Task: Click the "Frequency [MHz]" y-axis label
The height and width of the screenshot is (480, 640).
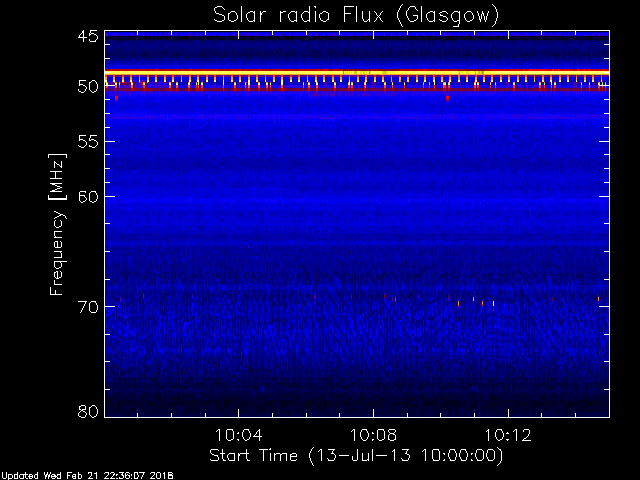Action: coord(57,223)
